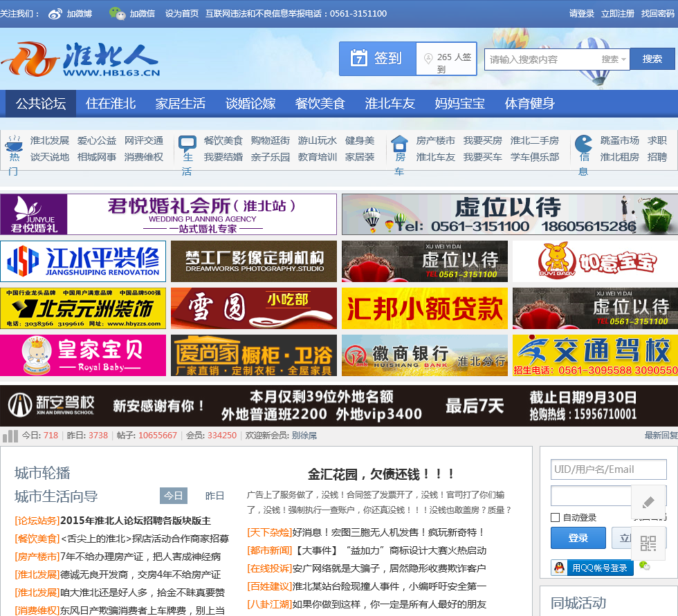The image size is (678, 616).
Task: Click the 设为首页 link
Action: [x=181, y=14]
